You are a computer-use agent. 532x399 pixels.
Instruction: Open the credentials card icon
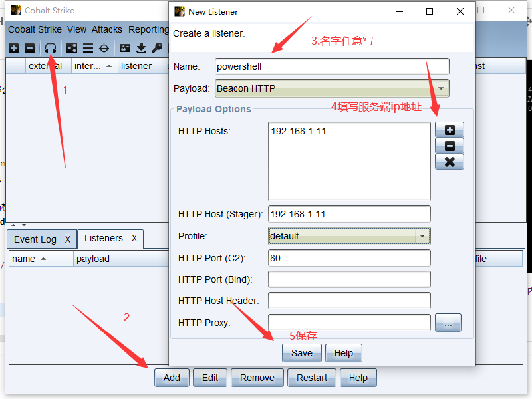(125, 48)
